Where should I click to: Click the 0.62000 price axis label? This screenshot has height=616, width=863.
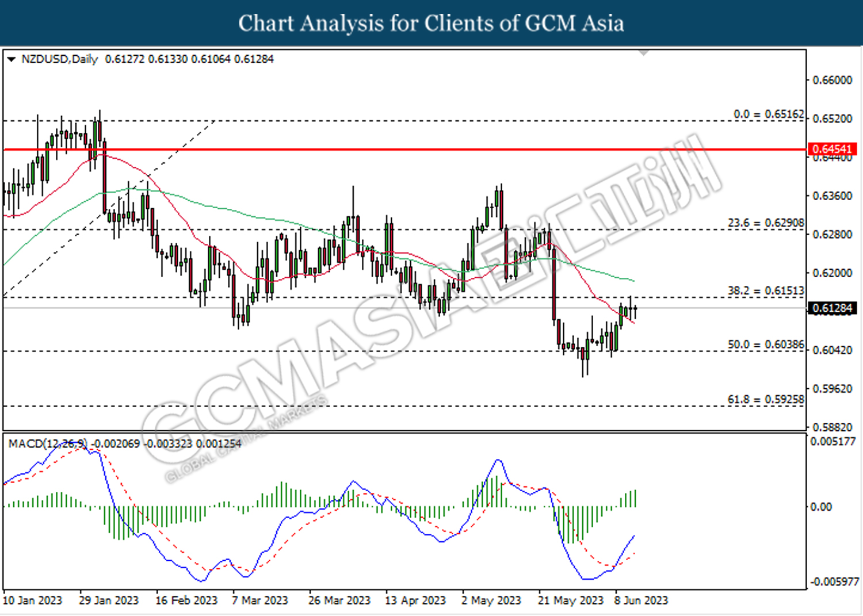click(832, 273)
